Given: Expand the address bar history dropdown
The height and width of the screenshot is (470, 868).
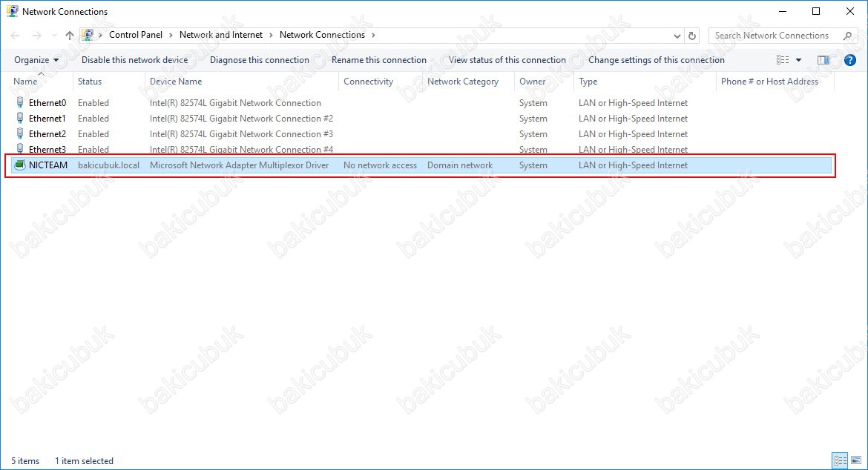Looking at the screenshot, I should coord(677,35).
